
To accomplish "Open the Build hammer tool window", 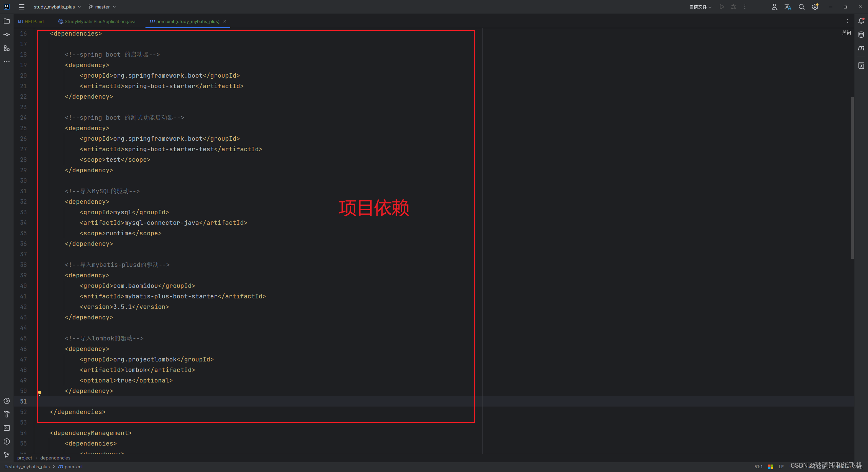I will pos(7,414).
